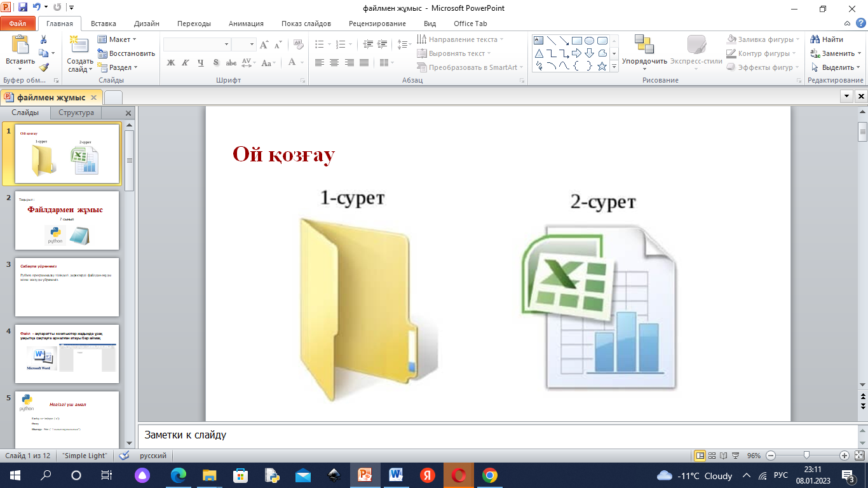Decrease font size with small A icon
Viewport: 868px width, 488px height.
[x=280, y=44]
